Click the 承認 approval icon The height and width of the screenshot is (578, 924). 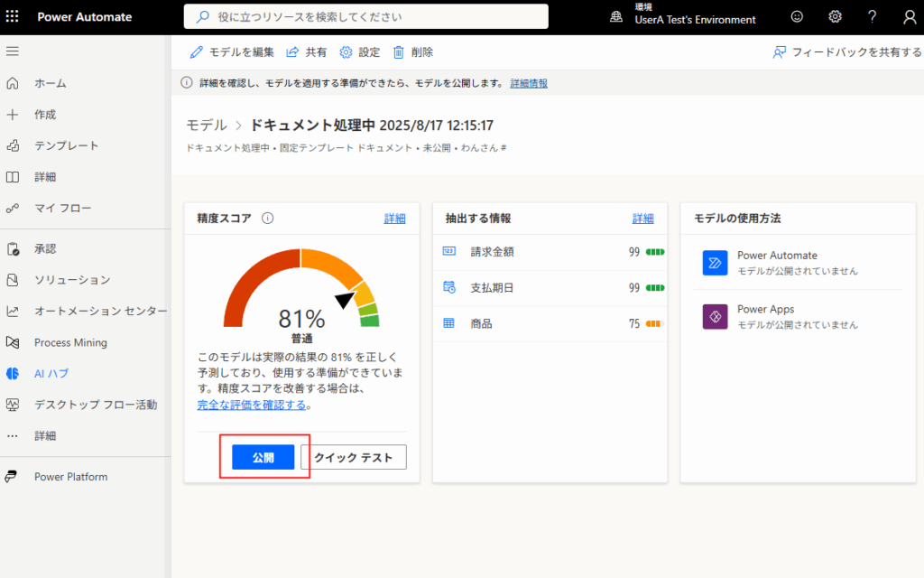tap(13, 249)
